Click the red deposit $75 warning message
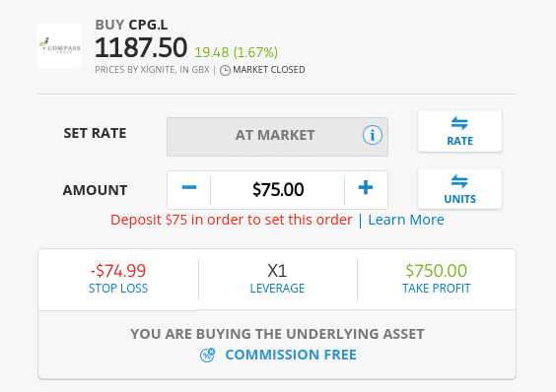 pos(232,220)
